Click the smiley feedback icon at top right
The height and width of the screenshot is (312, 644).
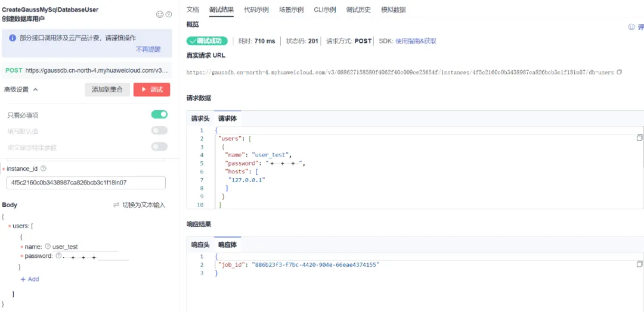click(631, 27)
